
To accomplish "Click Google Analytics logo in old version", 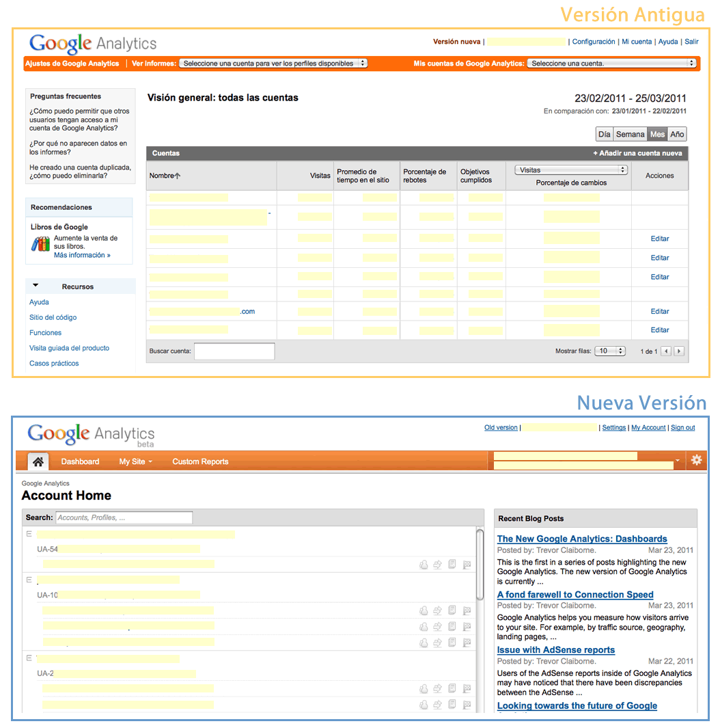I will point(93,44).
